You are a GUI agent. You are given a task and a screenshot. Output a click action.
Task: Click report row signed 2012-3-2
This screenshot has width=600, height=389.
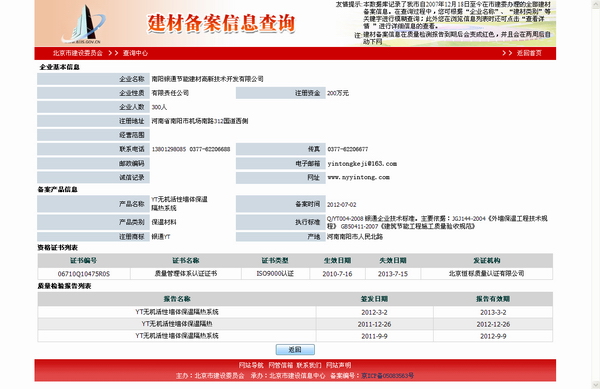(295, 312)
